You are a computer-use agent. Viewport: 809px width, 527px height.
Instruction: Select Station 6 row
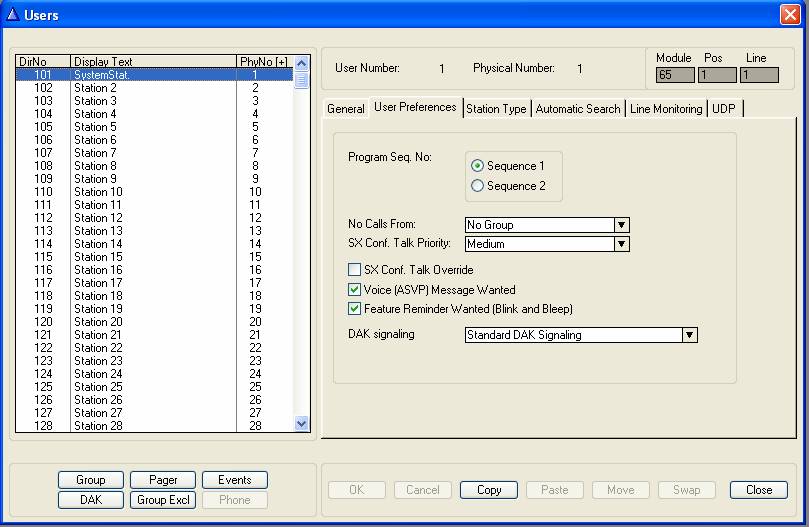154,140
